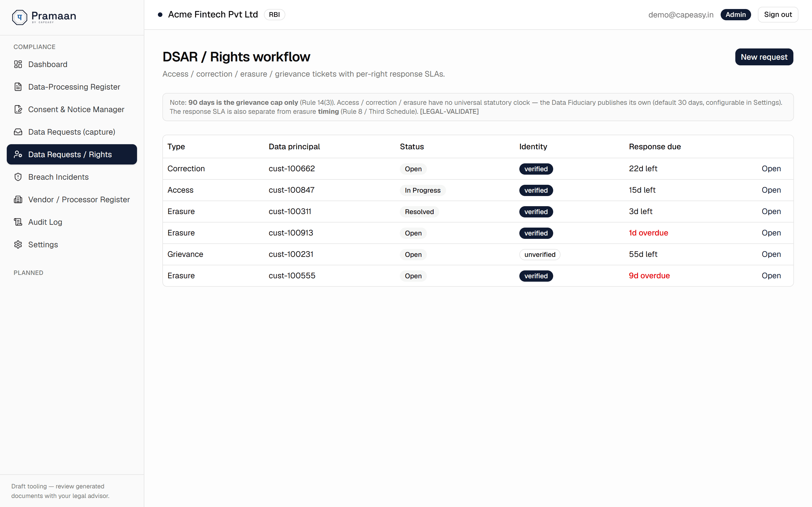Open the Data Requests (capture) inbox icon
This screenshot has width=812, height=507.
[18, 132]
